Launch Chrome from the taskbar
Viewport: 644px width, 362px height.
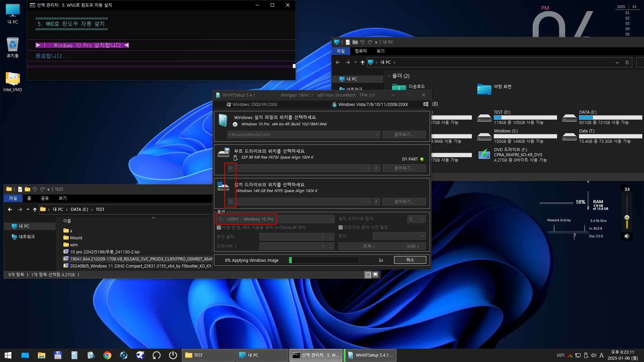pos(107,355)
